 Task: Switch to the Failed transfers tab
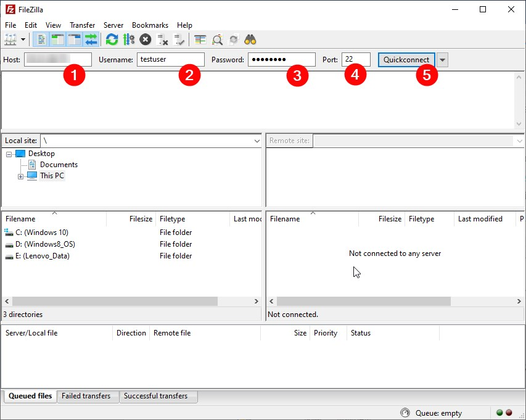click(x=86, y=396)
